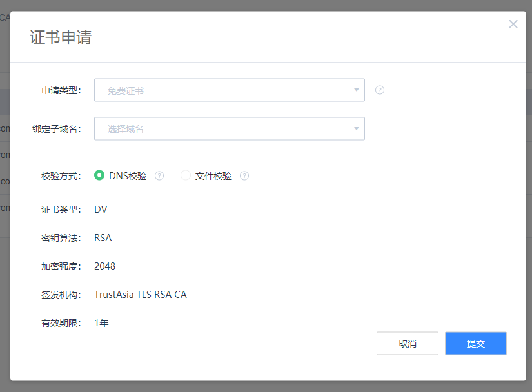This screenshot has width=532, height=392.
Task: Select the 文件校验 verification method
Action: [206, 175]
